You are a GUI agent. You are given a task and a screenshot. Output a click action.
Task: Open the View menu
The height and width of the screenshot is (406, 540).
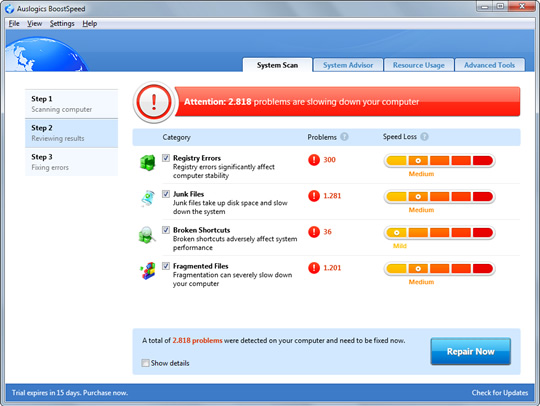pos(34,23)
